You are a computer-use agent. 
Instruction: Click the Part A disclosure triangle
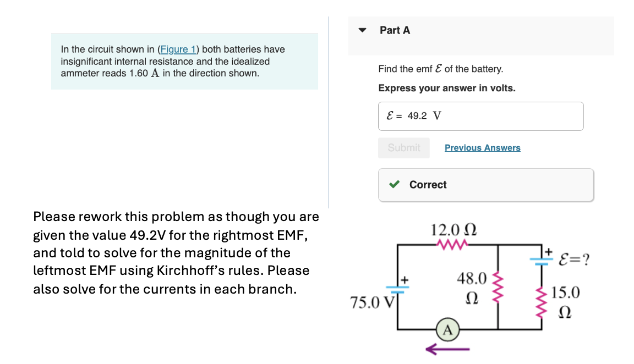(362, 30)
